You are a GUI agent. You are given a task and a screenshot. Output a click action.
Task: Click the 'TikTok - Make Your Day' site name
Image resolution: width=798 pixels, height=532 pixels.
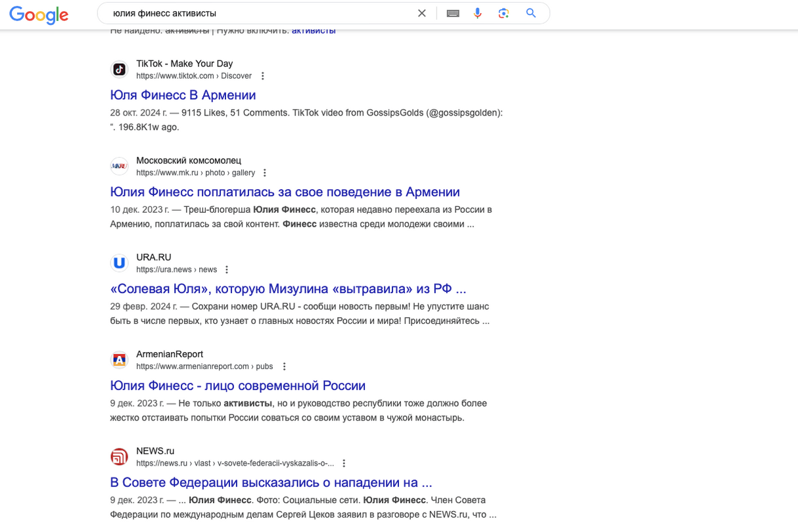pyautogui.click(x=184, y=64)
